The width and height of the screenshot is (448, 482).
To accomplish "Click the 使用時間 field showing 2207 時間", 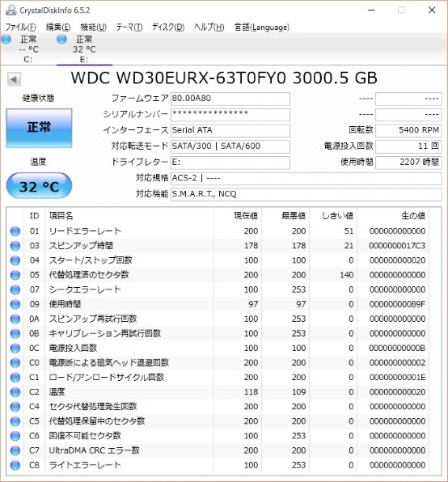I will pyautogui.click(x=408, y=163).
